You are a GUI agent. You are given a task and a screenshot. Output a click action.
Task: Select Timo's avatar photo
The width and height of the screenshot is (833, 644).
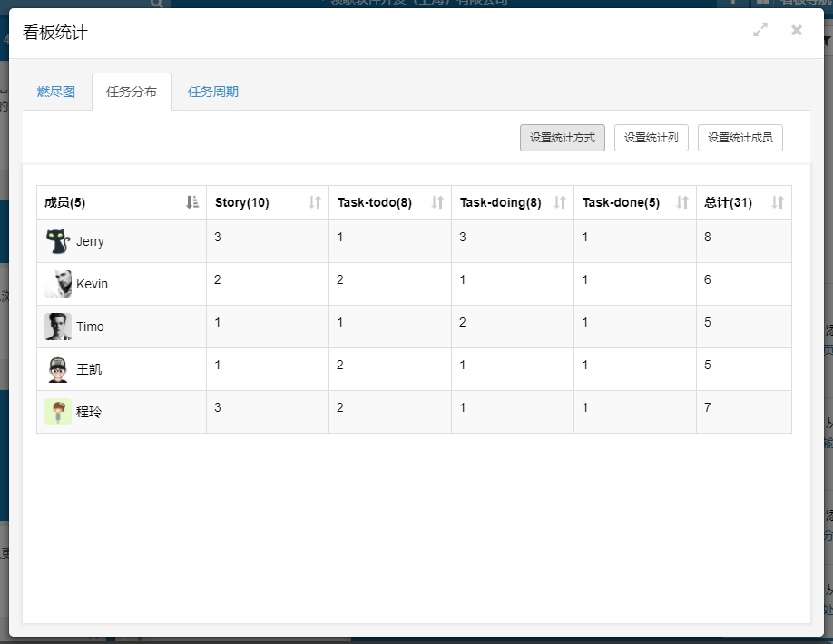click(x=58, y=327)
